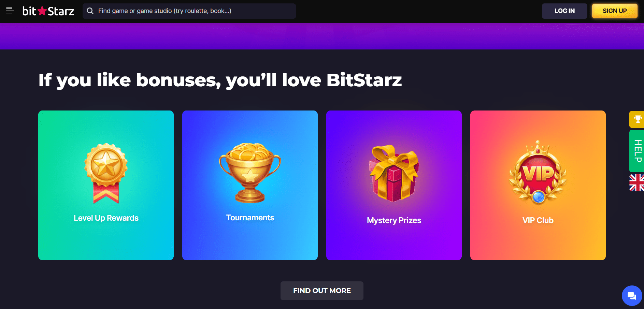Click the yellow SIGN UP button
Image resolution: width=644 pixels, height=309 pixels.
[615, 11]
